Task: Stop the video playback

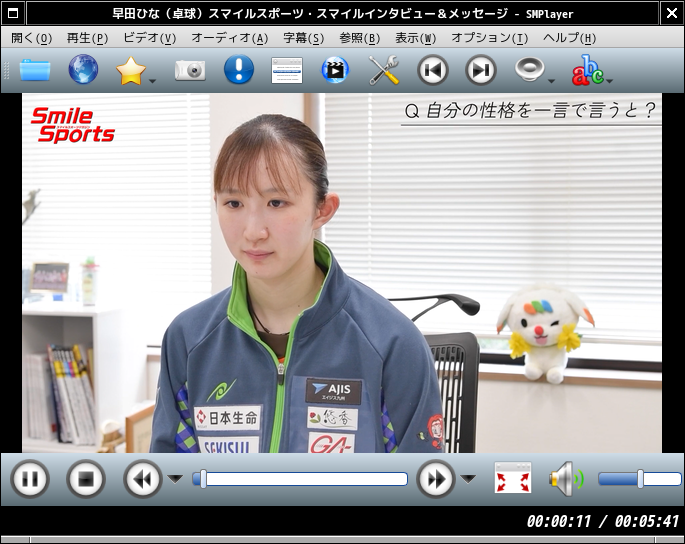Action: pyautogui.click(x=86, y=479)
